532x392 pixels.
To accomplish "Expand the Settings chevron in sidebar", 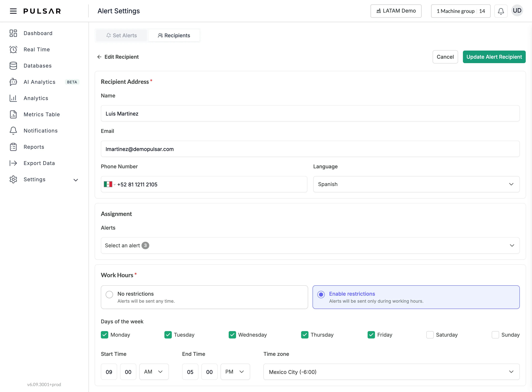I will (76, 180).
